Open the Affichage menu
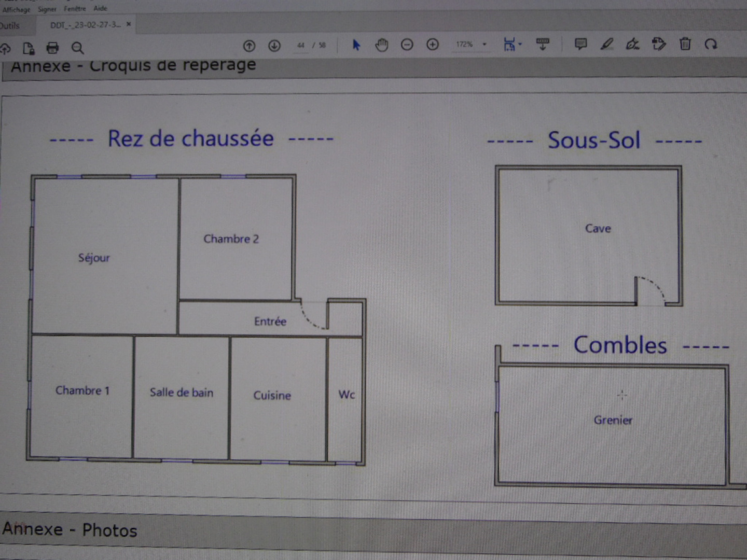The image size is (747, 560). 16,9
